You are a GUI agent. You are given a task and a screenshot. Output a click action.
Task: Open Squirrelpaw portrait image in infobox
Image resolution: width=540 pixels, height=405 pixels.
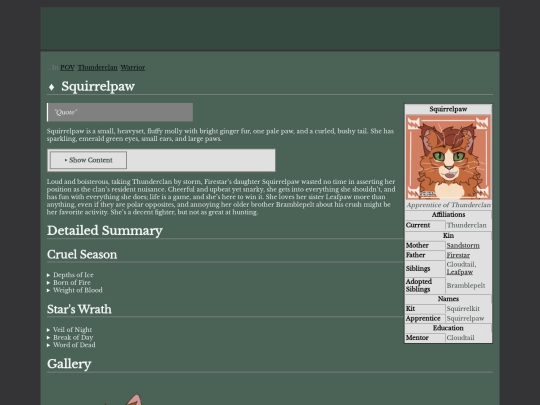click(448, 157)
